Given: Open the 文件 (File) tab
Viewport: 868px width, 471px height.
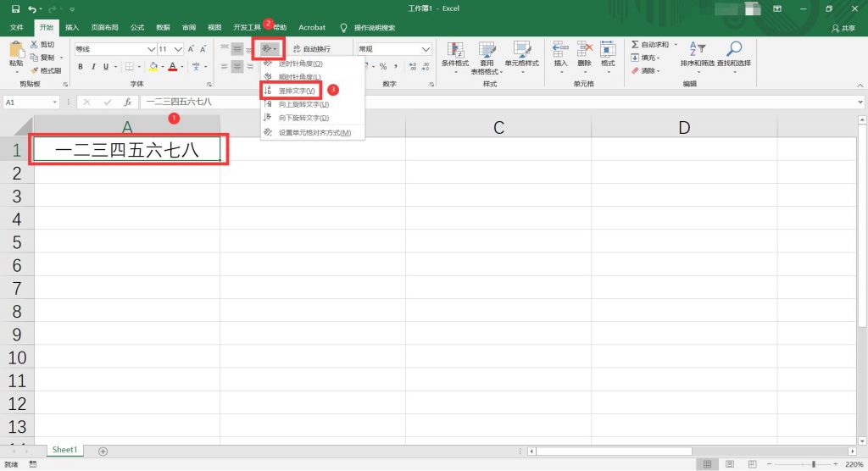Looking at the screenshot, I should pyautogui.click(x=17, y=28).
